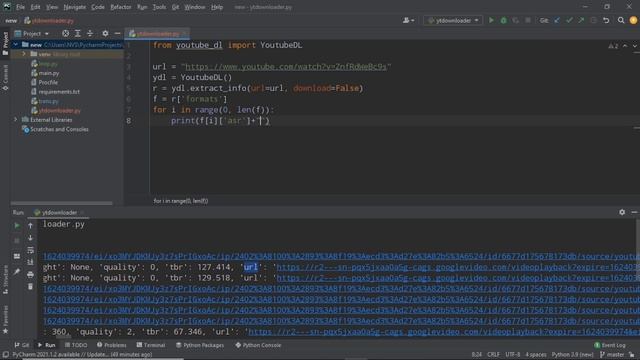The image size is (640, 360).
Task: Click the 4 spaces indent status
Action: coord(536,355)
